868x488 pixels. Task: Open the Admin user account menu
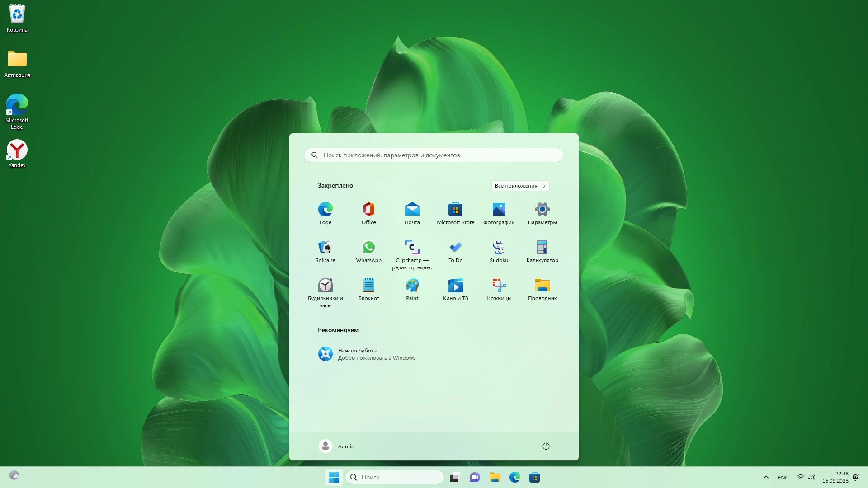(336, 446)
